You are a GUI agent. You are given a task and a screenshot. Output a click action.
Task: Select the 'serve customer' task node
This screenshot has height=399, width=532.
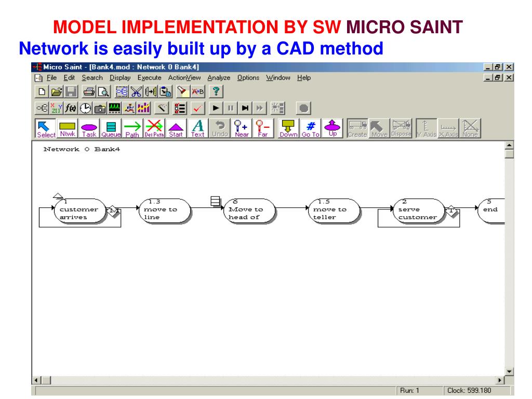click(418, 211)
